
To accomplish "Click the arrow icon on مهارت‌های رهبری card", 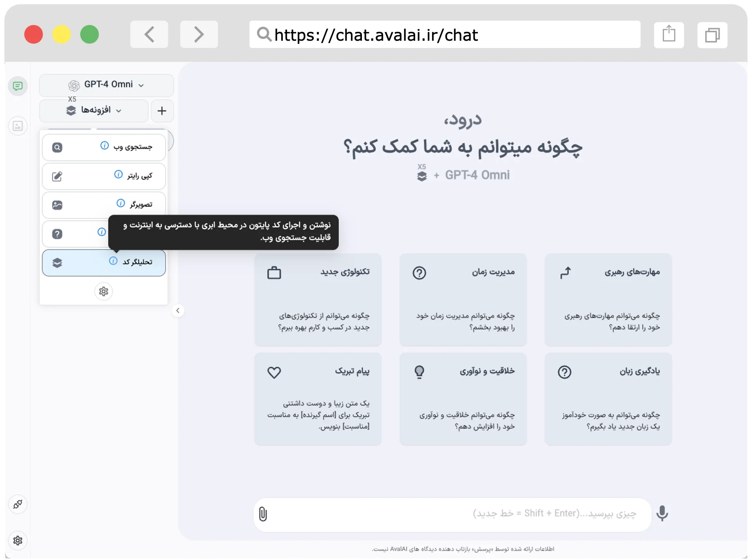I will [565, 273].
